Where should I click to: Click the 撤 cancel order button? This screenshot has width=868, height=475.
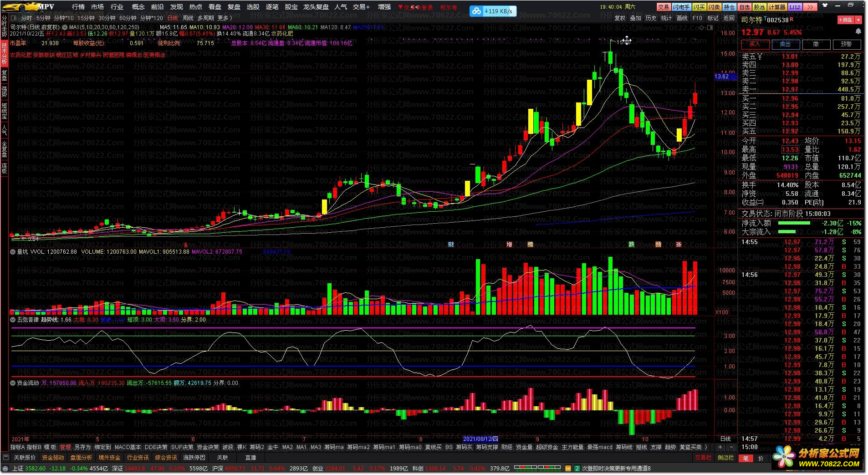[x=816, y=44]
